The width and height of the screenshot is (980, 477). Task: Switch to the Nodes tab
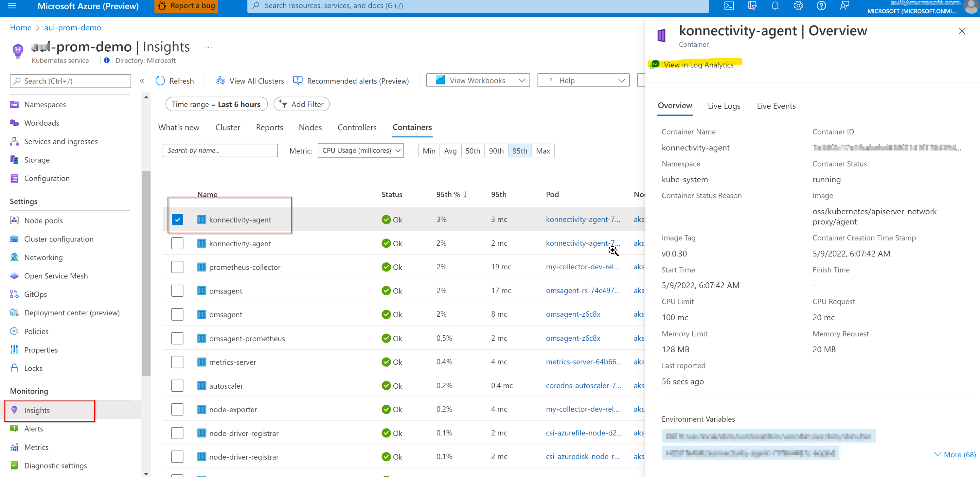point(310,127)
